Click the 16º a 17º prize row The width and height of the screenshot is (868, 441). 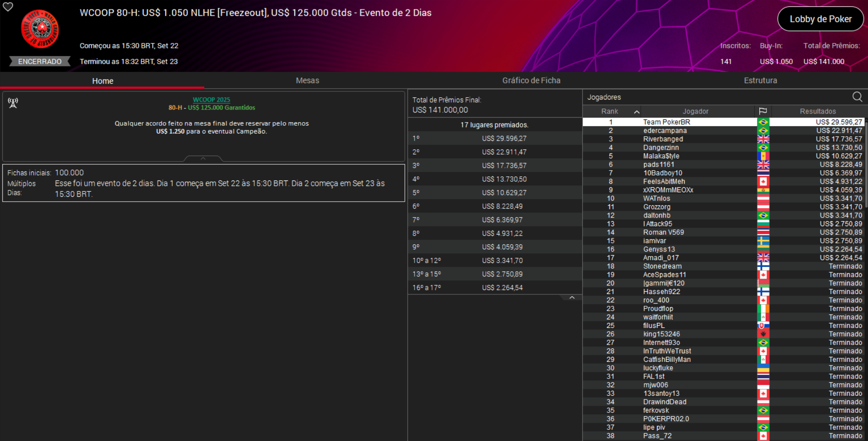pyautogui.click(x=495, y=288)
